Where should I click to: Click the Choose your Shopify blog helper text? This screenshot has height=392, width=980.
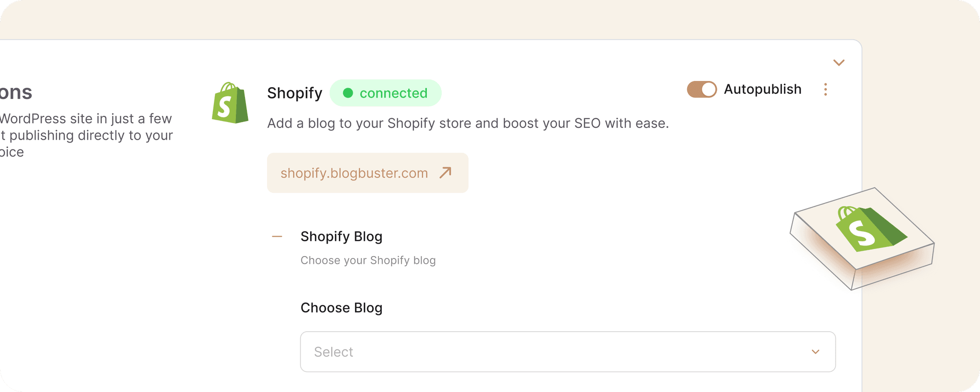pyautogui.click(x=368, y=260)
